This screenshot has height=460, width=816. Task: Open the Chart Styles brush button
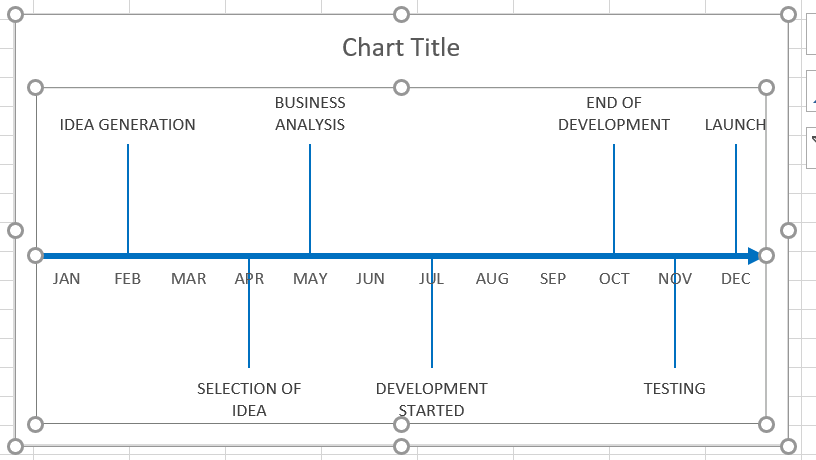coord(811,90)
